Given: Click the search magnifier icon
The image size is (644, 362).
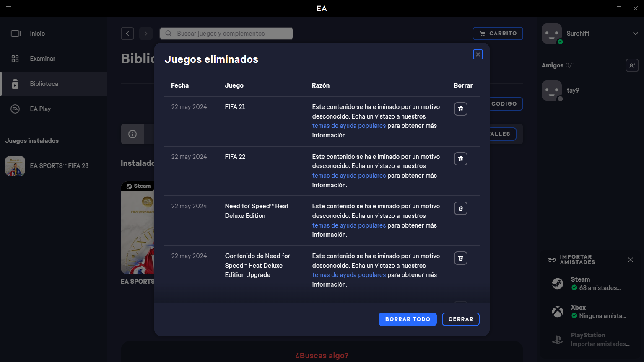Looking at the screenshot, I should pos(169,34).
